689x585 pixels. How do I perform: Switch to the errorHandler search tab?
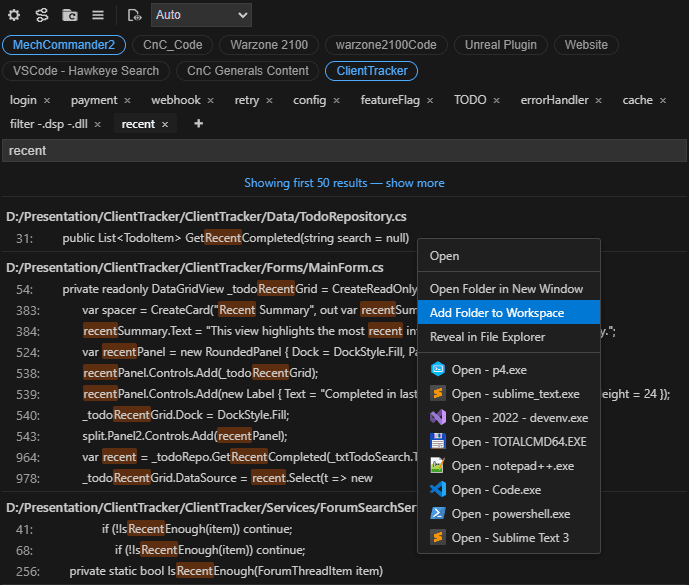pos(555,100)
